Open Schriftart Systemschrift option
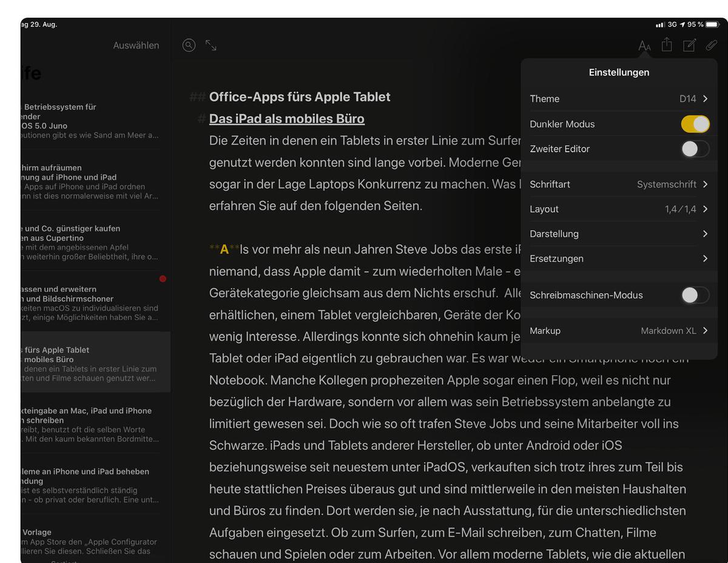This screenshot has width=728, height=563. coord(619,184)
